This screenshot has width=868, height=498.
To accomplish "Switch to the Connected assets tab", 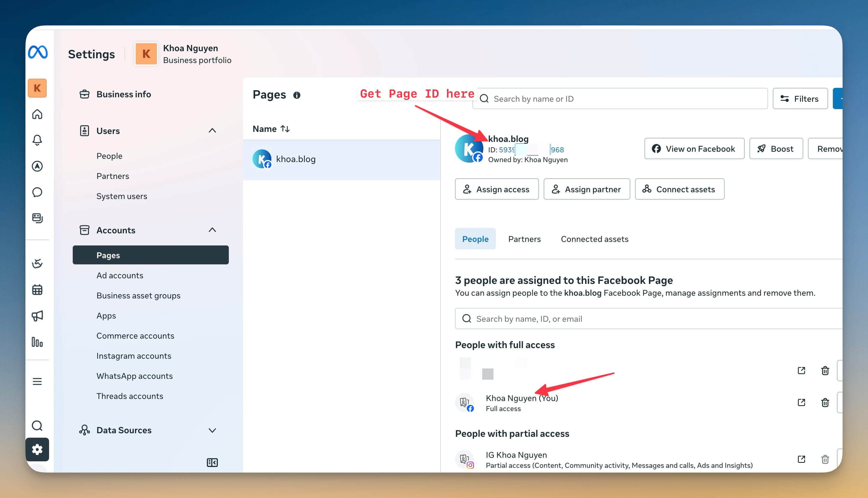I will (595, 239).
